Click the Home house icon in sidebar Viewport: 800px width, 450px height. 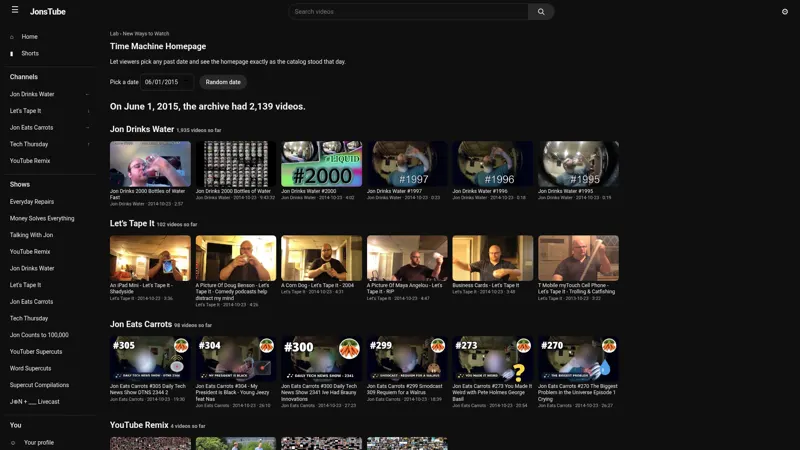tap(12, 37)
